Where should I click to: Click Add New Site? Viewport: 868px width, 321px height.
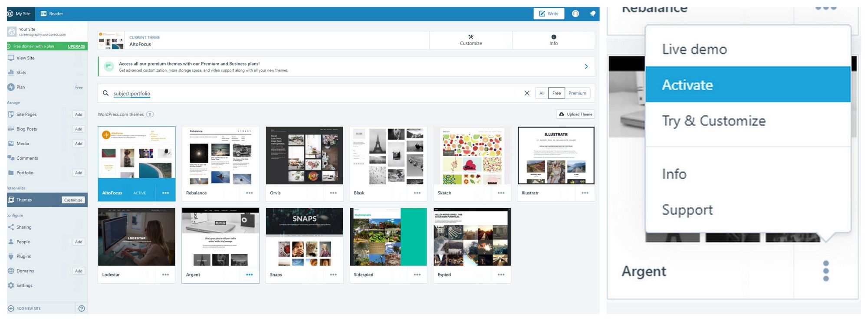pos(24,308)
